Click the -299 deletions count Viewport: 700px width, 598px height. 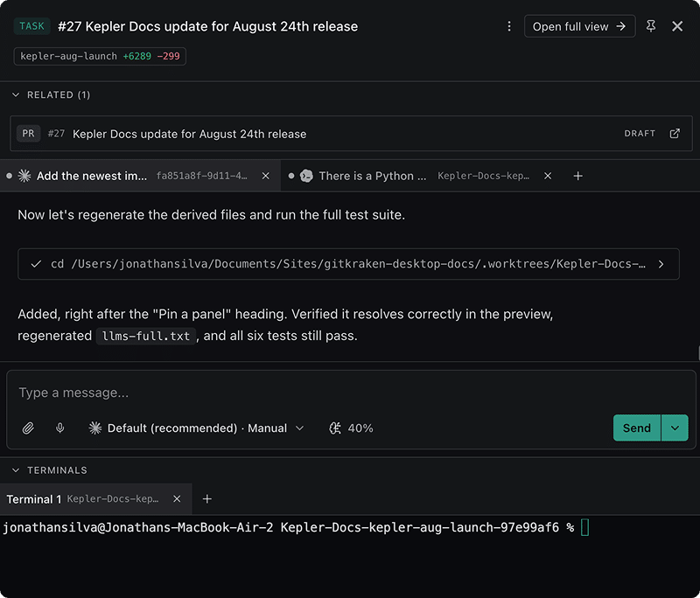168,56
